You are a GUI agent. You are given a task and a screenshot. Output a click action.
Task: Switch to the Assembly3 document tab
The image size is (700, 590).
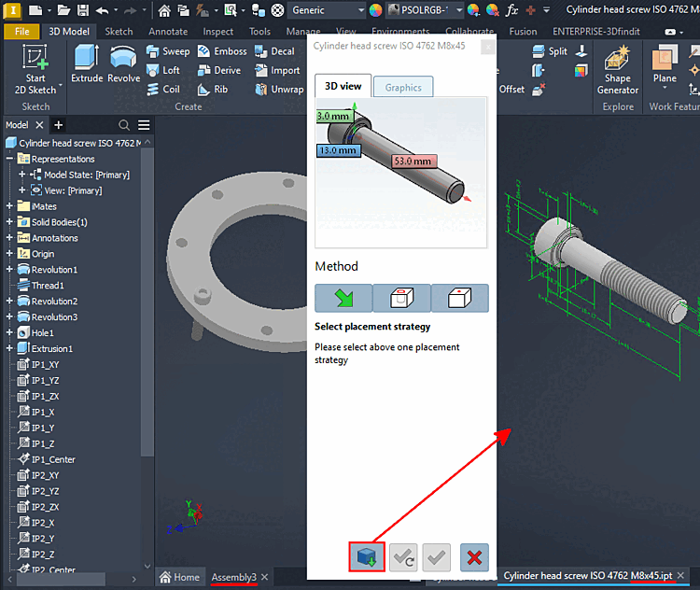[234, 577]
